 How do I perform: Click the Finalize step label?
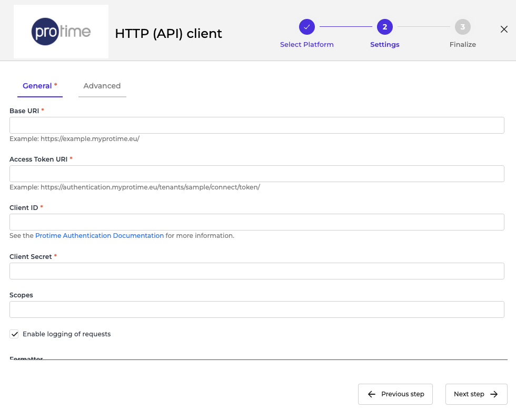click(x=463, y=44)
